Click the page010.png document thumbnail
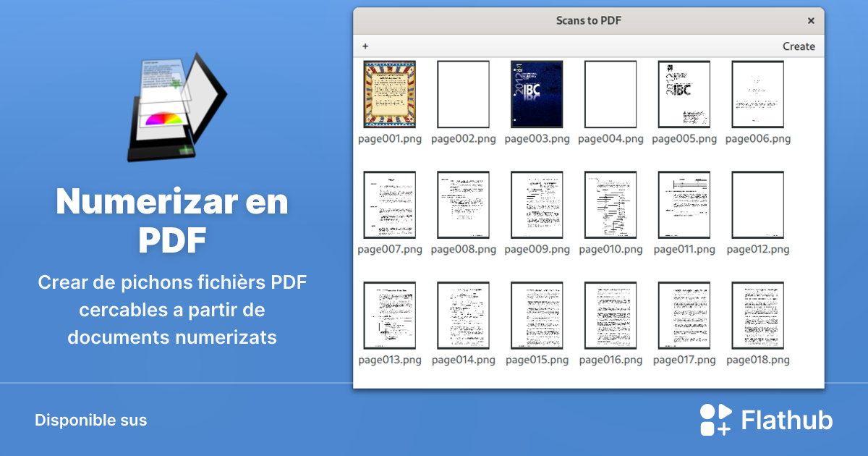 click(x=610, y=205)
